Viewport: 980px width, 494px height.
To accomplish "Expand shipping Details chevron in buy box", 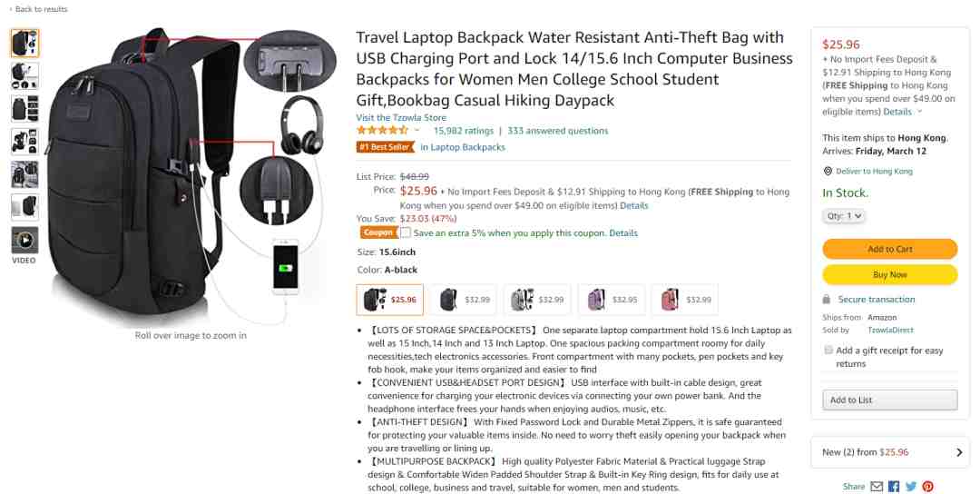I will 918,112.
